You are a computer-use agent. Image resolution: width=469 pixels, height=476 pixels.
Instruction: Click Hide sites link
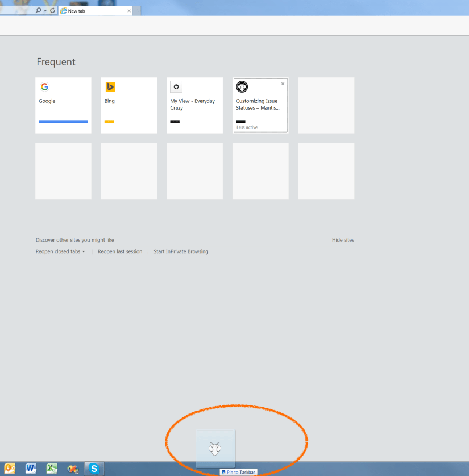(343, 240)
